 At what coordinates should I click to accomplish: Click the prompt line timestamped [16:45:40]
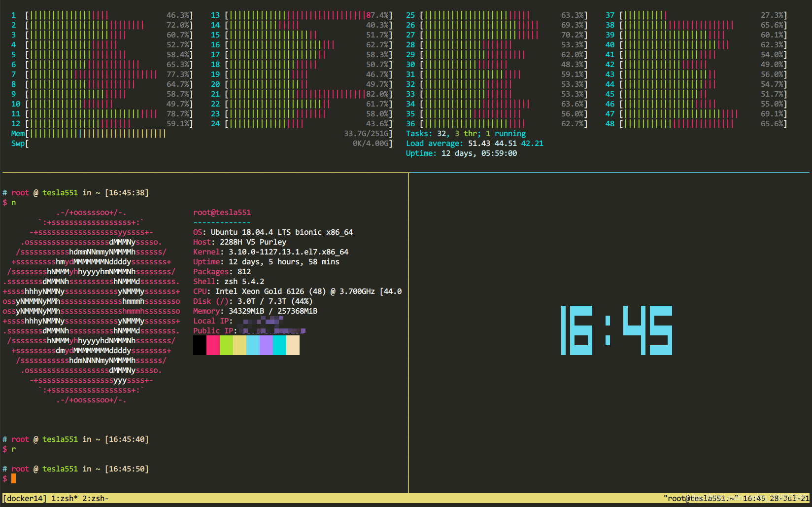[x=75, y=439]
